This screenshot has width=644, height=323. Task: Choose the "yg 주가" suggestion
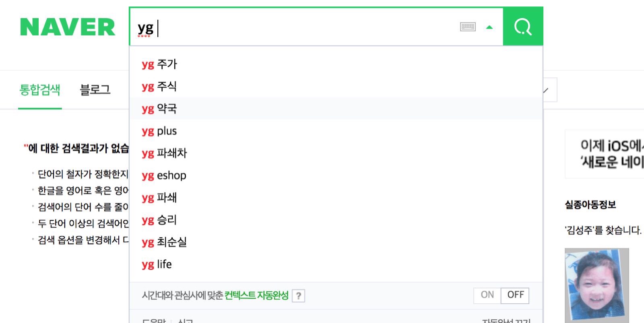coord(159,64)
